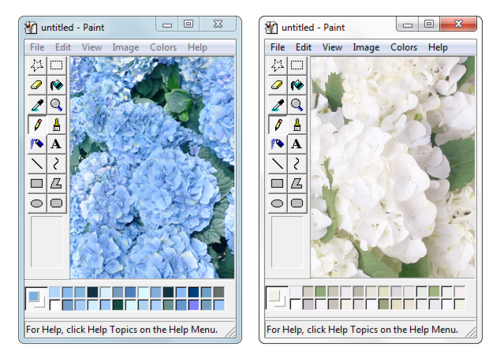Choose the Free-Form Select star tool in the right window
500x362 pixels.
(x=277, y=66)
